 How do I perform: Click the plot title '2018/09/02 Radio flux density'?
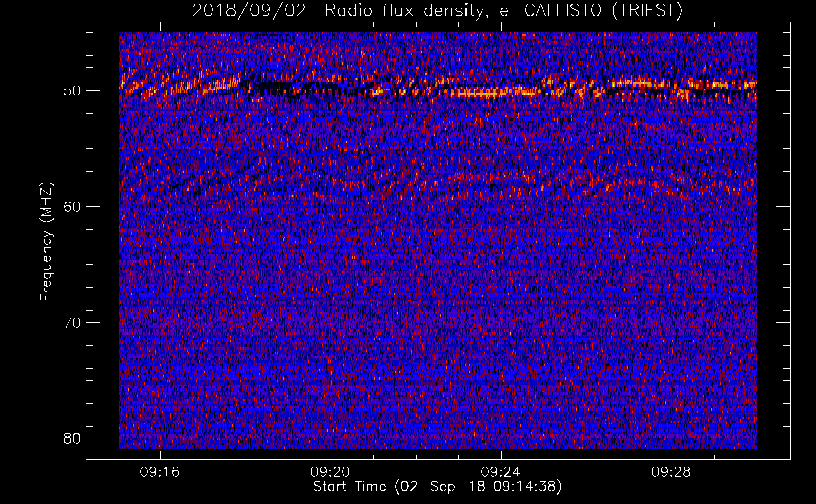437,11
